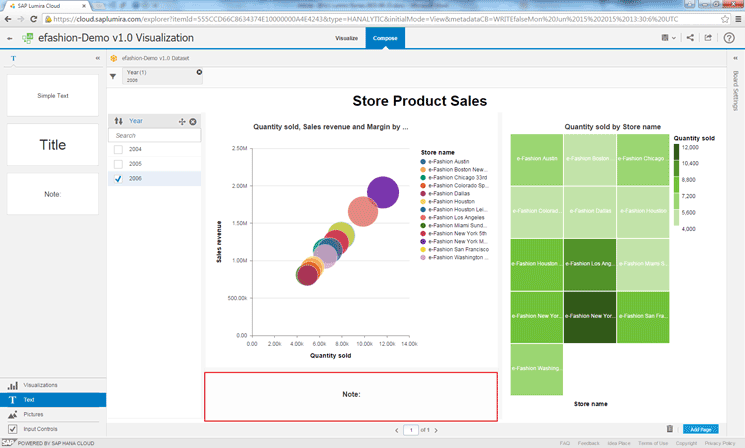The height and width of the screenshot is (448, 745).
Task: Return via app back arrow beside title
Action: click(x=10, y=38)
